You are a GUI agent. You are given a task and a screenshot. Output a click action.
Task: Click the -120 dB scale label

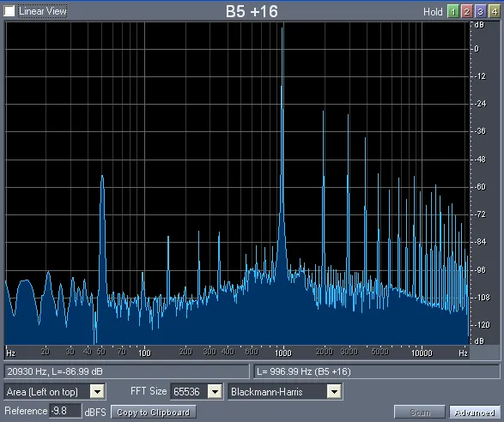point(482,325)
